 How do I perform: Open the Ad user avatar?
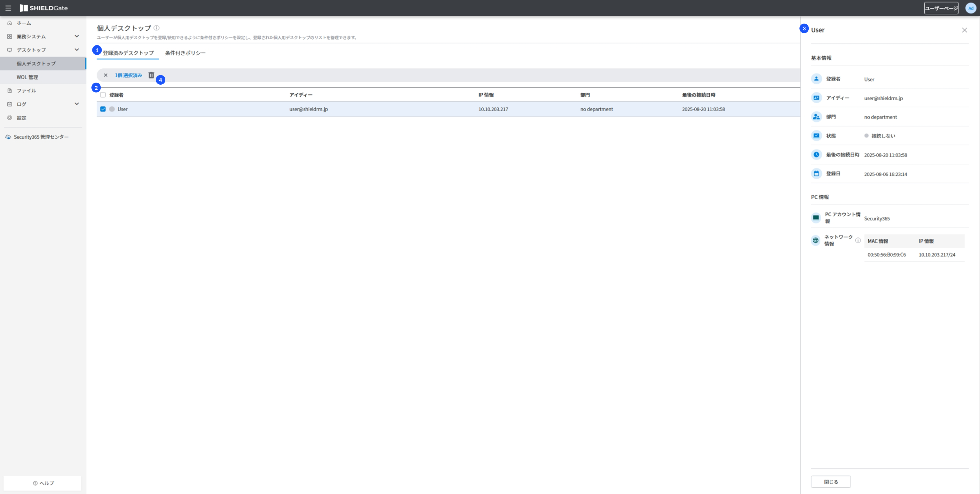pos(970,8)
